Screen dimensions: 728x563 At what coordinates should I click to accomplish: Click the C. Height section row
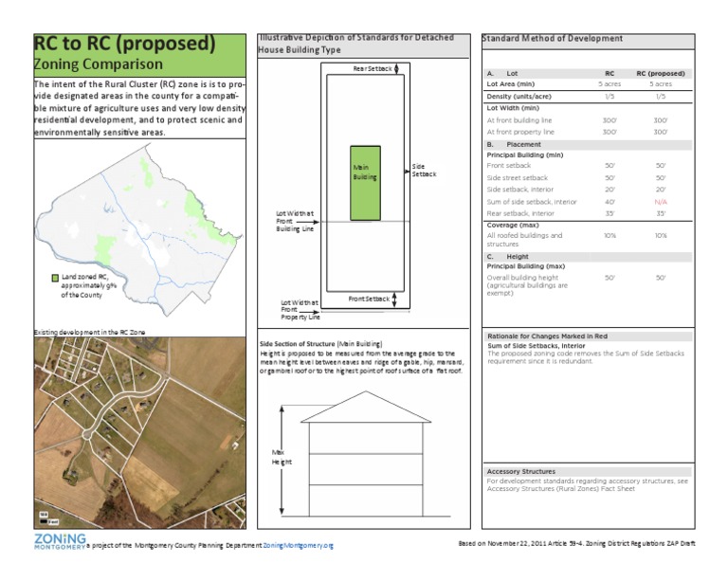(589, 256)
